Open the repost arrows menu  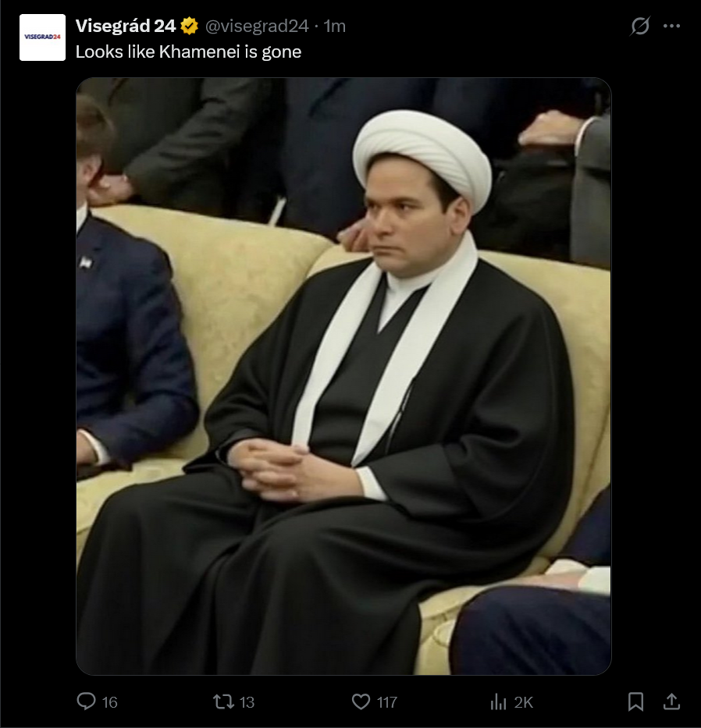223,701
